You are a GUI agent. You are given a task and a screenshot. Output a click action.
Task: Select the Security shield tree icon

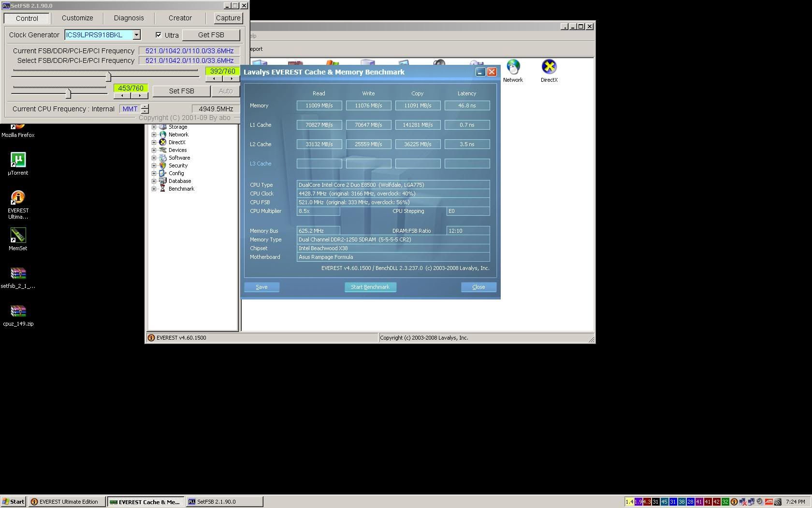(x=163, y=165)
